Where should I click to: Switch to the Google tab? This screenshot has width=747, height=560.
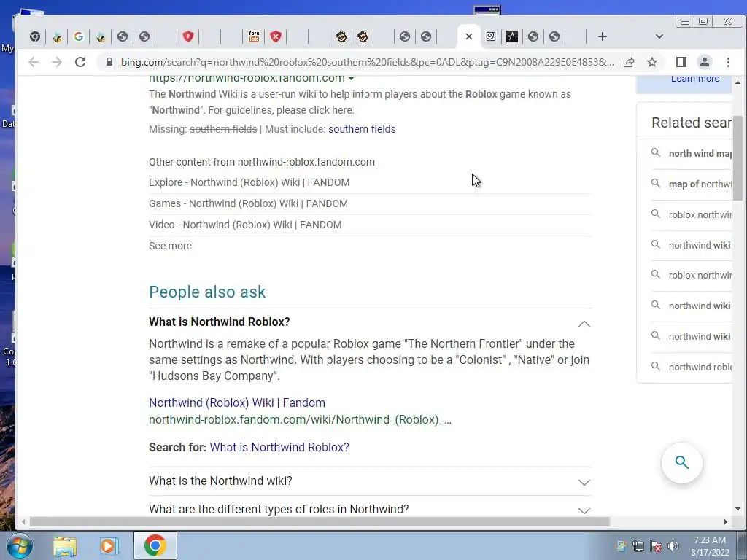79,36
